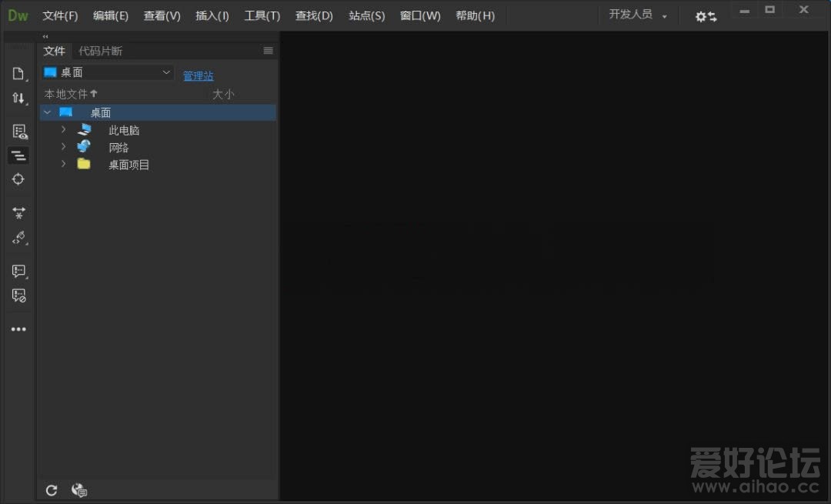Open the 桌面 site dropdown

(x=108, y=72)
